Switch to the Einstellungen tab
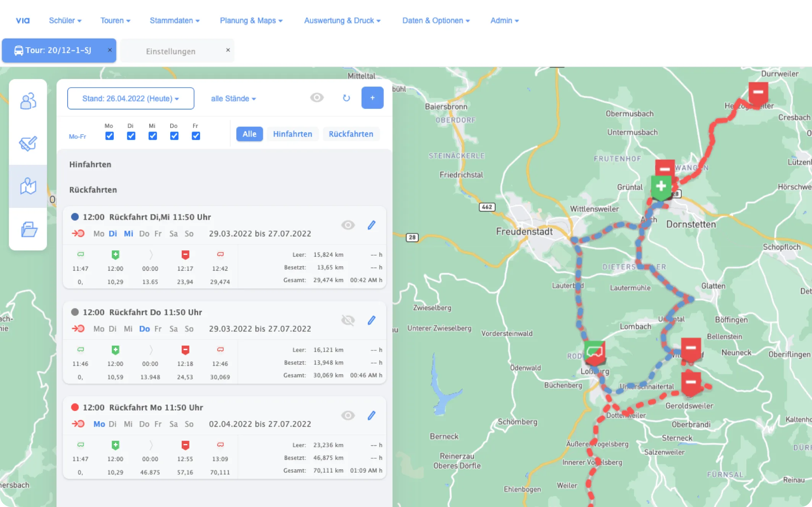The image size is (812, 507). (171, 51)
